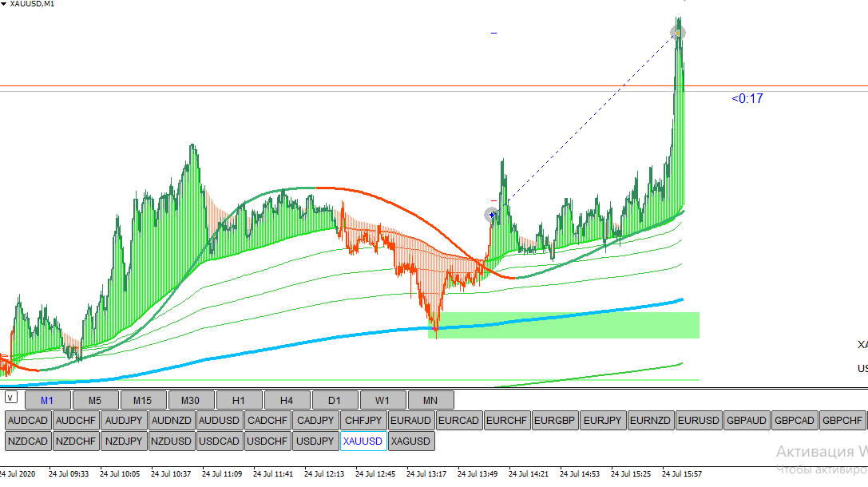Image resolution: width=868 pixels, height=487 pixels.
Task: Switch chart to EURUSD
Action: pyautogui.click(x=699, y=421)
